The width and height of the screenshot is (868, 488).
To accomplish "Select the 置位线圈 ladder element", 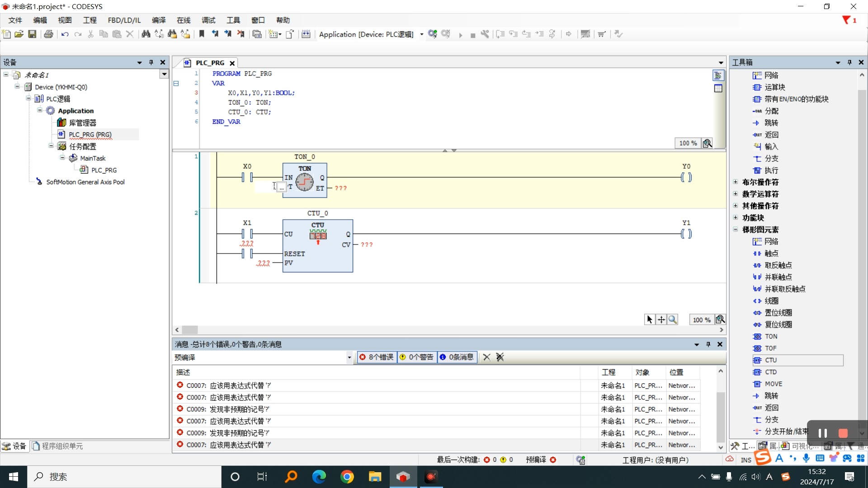I will 778,313.
